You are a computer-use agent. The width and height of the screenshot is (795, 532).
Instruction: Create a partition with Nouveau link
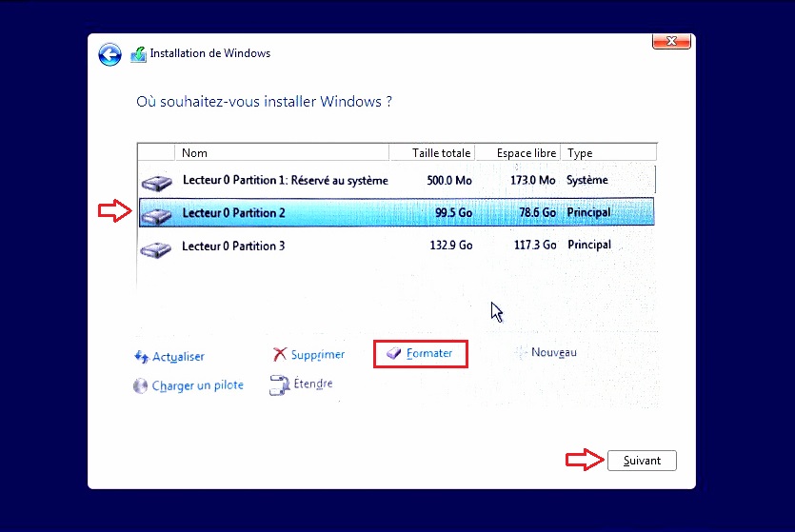[x=554, y=352]
